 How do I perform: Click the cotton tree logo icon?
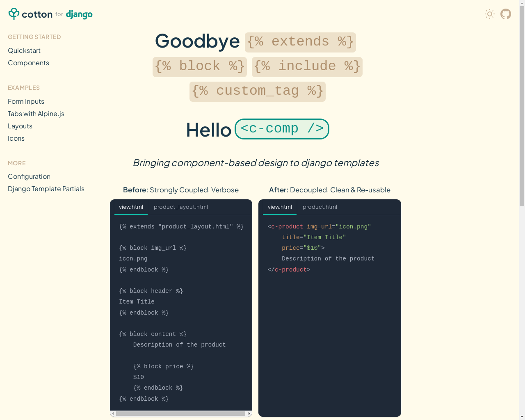(14, 14)
